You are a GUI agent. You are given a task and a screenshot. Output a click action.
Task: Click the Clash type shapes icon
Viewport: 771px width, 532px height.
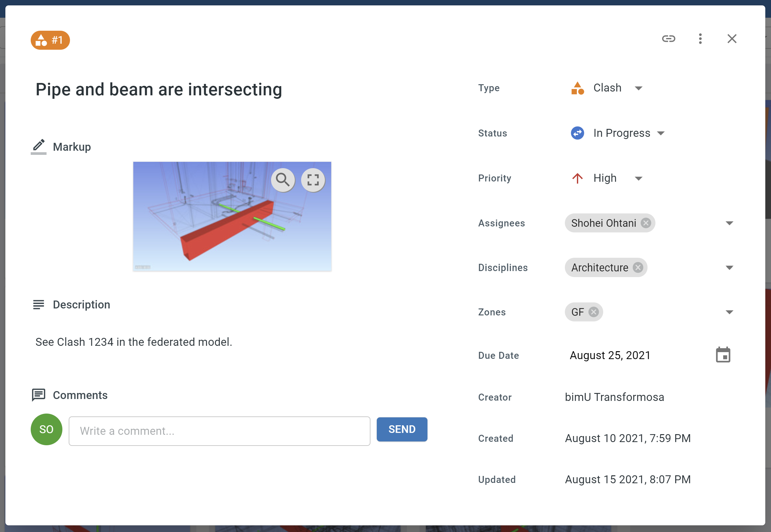click(x=577, y=88)
